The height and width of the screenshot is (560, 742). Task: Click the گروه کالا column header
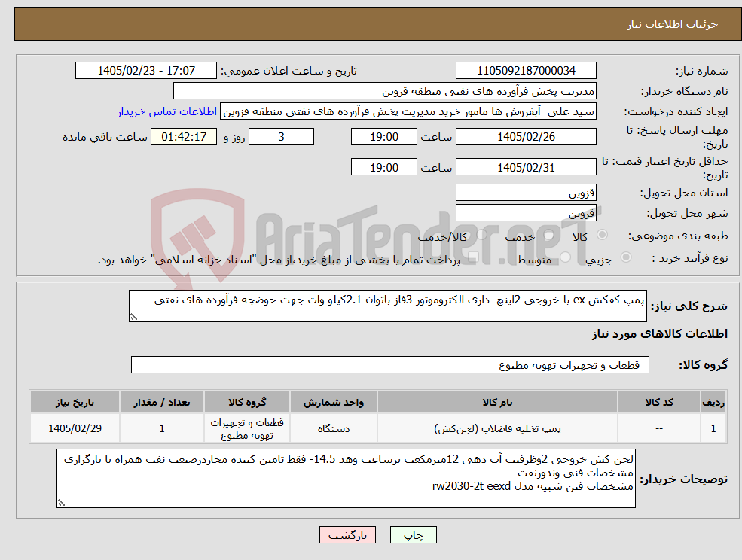click(x=247, y=403)
